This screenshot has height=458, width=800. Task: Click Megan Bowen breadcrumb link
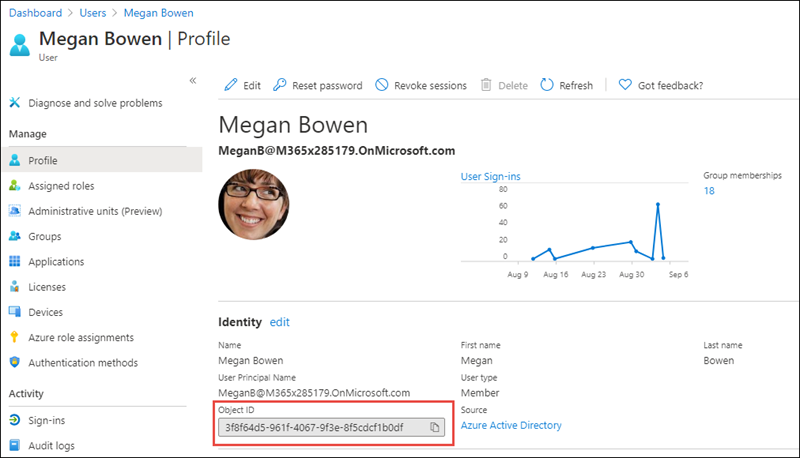tap(159, 13)
